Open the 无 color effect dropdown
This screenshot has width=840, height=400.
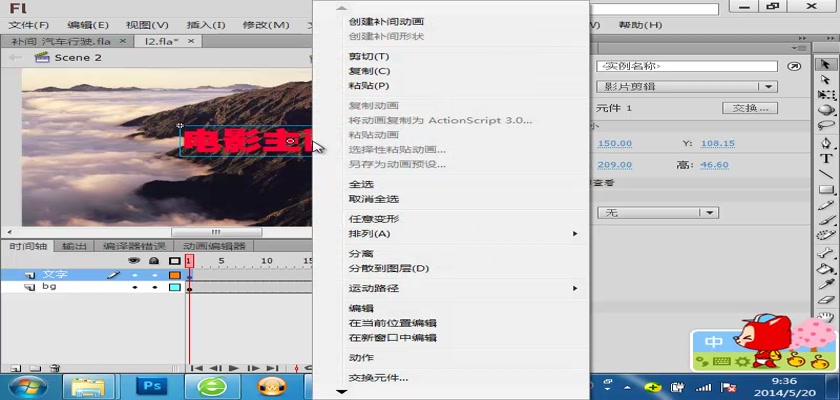657,213
